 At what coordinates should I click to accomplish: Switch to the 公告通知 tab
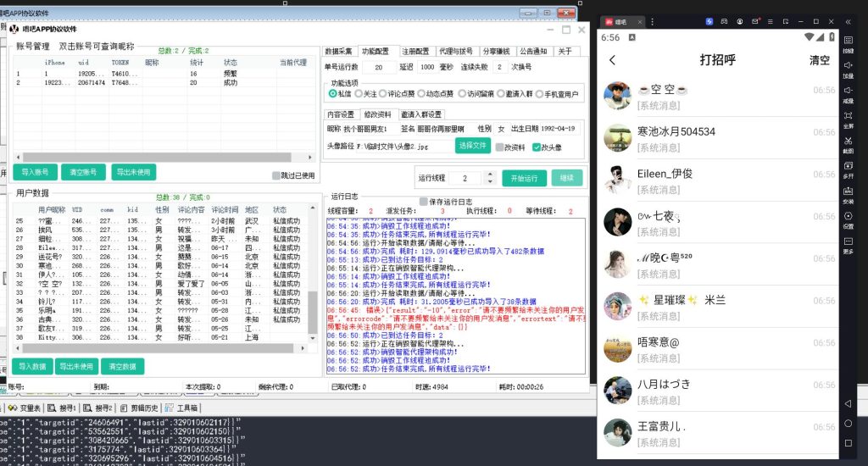click(534, 51)
